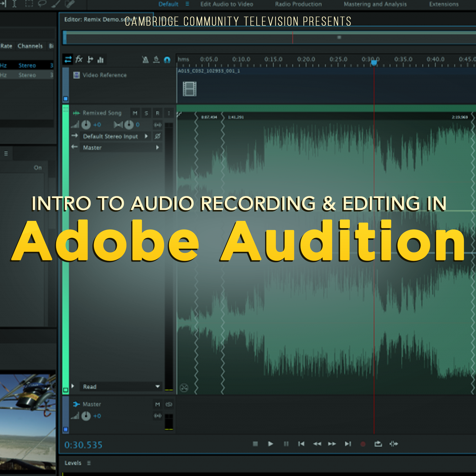The height and width of the screenshot is (476, 476).
Task: Stop playback
Action: 255,444
